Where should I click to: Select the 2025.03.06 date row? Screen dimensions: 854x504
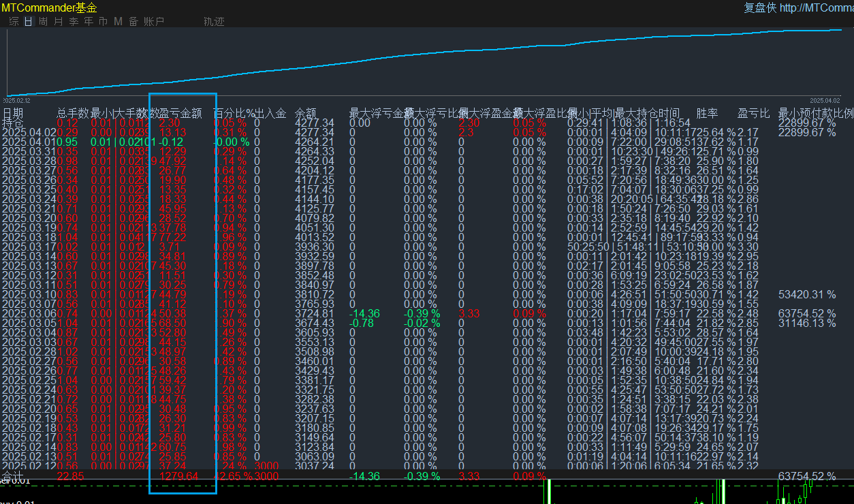[29, 313]
